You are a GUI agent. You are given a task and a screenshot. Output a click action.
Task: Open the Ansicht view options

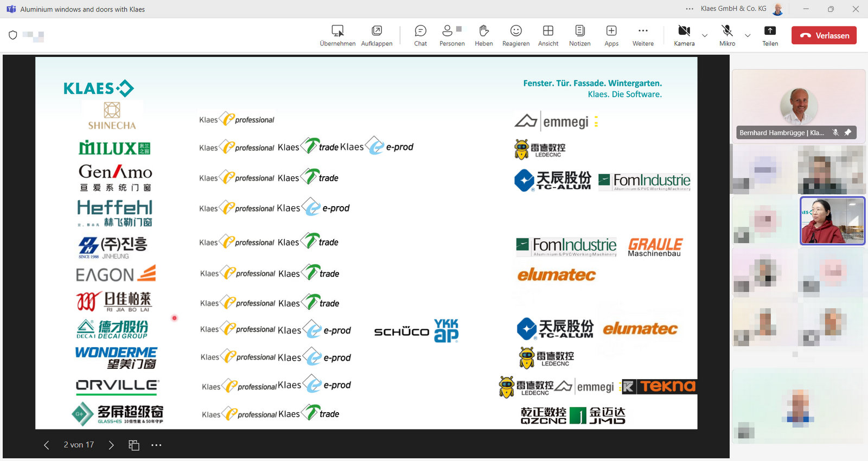point(548,35)
